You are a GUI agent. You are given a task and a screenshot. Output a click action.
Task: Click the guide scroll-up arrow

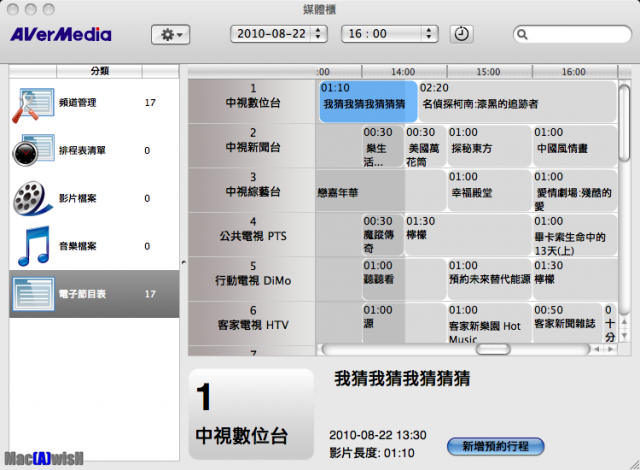pyautogui.click(x=624, y=322)
